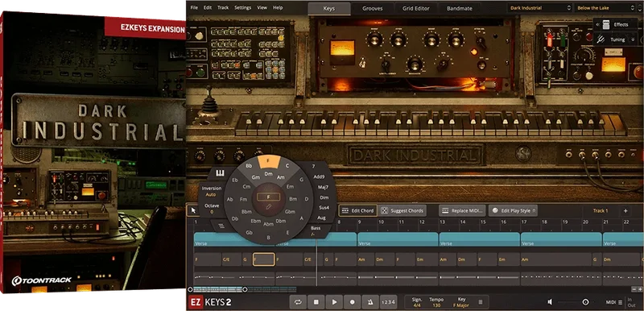Screen dimensions: 644x311
Task: Zoom in the timeline with plus icon
Action: [x=640, y=289]
